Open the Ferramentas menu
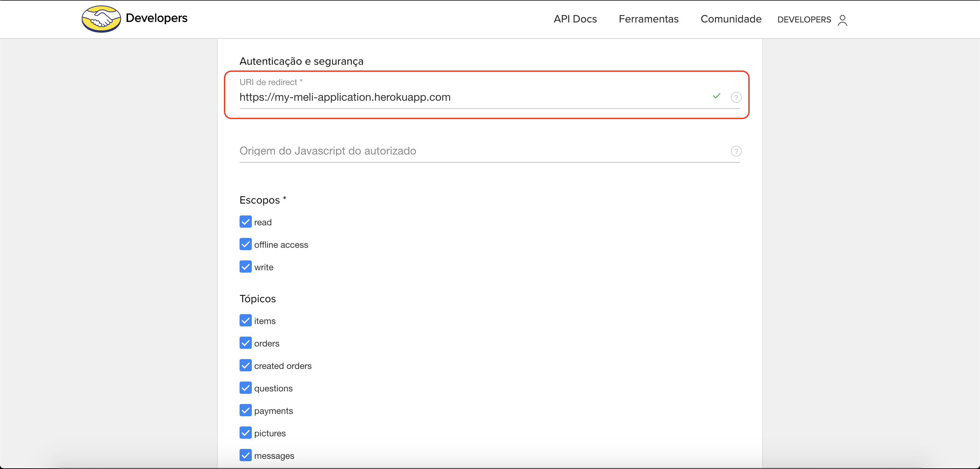This screenshot has height=469, width=980. (x=648, y=19)
